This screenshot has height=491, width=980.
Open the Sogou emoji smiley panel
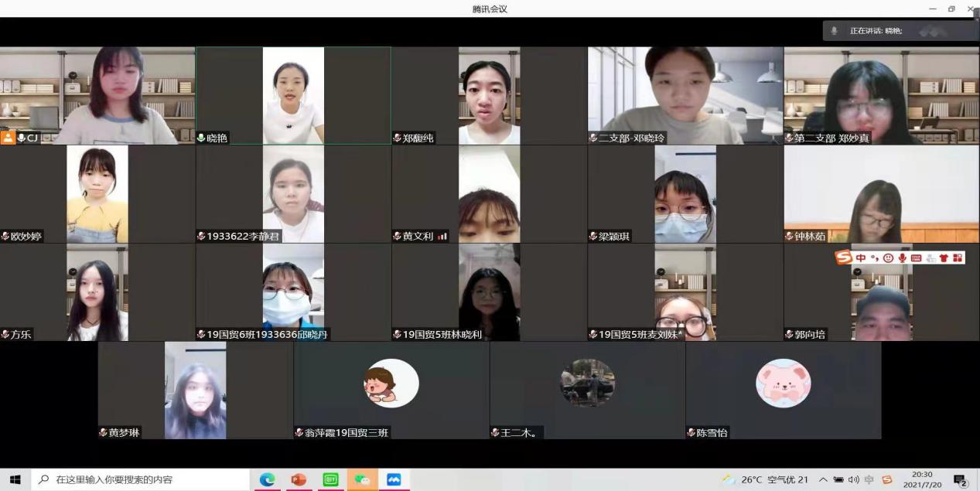pos(888,257)
